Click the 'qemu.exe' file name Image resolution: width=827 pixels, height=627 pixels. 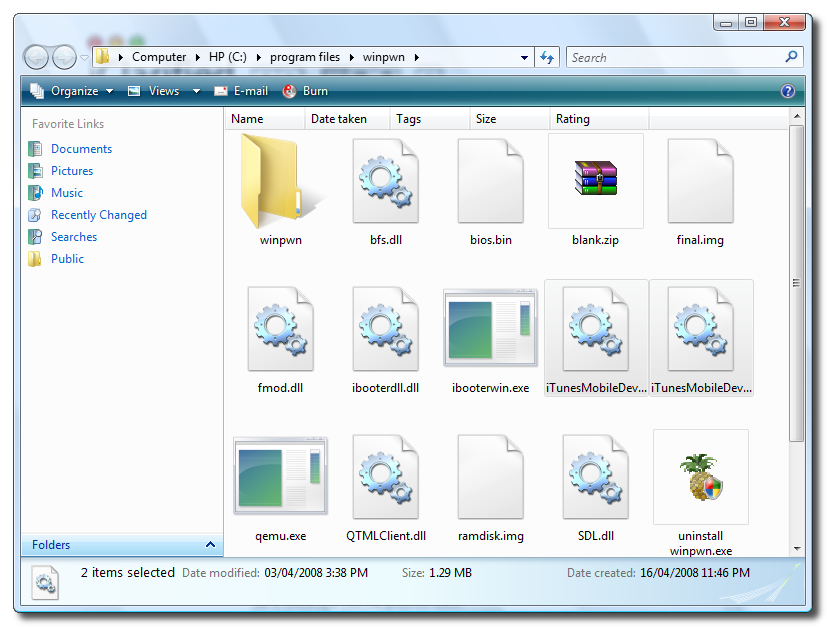(x=281, y=536)
